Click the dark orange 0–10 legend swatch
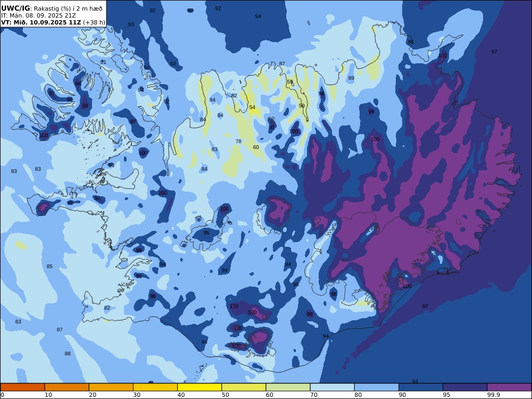The width and height of the screenshot is (532, 399). (x=22, y=387)
